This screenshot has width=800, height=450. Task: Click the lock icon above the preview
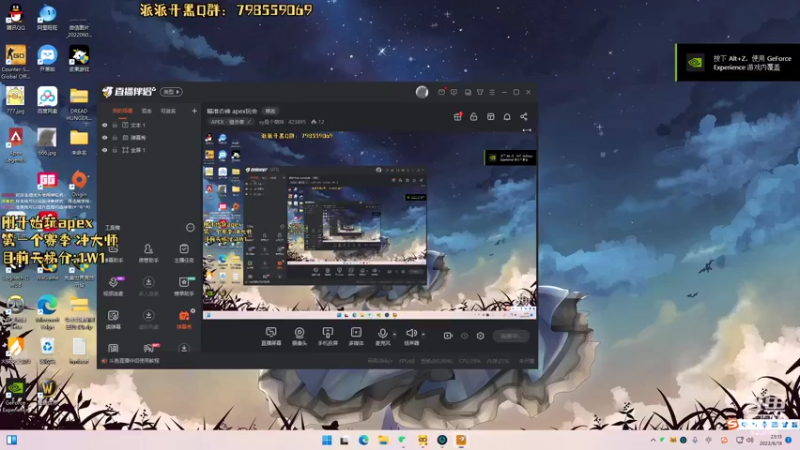coord(473,116)
